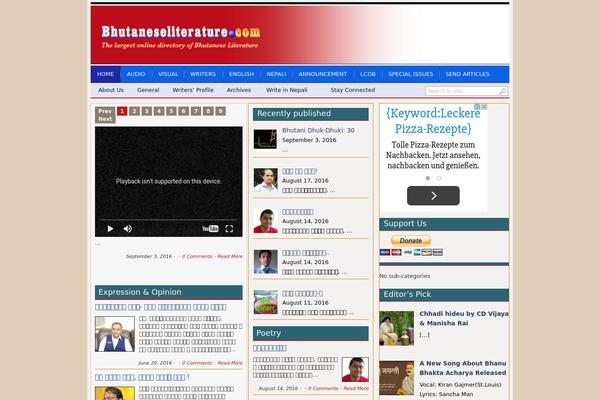Image resolution: width=600 pixels, height=400 pixels.
Task: Open author photo in first Expression & Opinion article
Action: [x=115, y=334]
